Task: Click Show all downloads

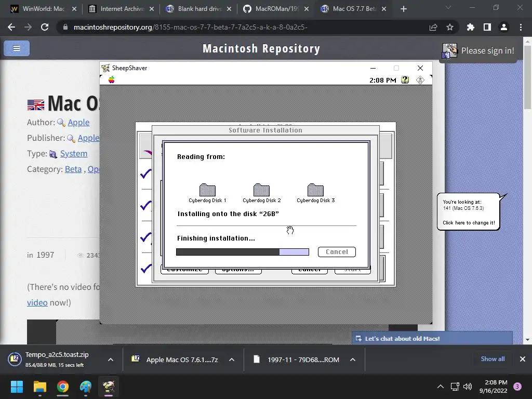Action: pyautogui.click(x=493, y=359)
